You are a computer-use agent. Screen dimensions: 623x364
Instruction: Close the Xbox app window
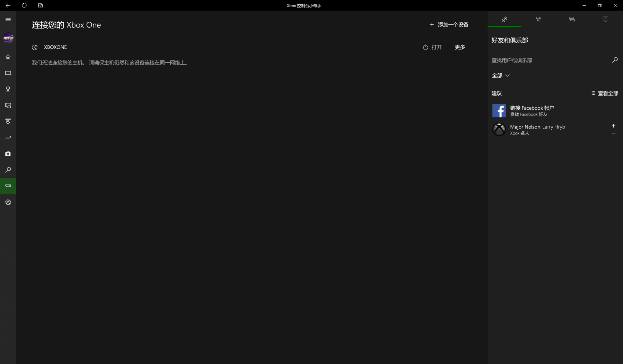(615, 5)
